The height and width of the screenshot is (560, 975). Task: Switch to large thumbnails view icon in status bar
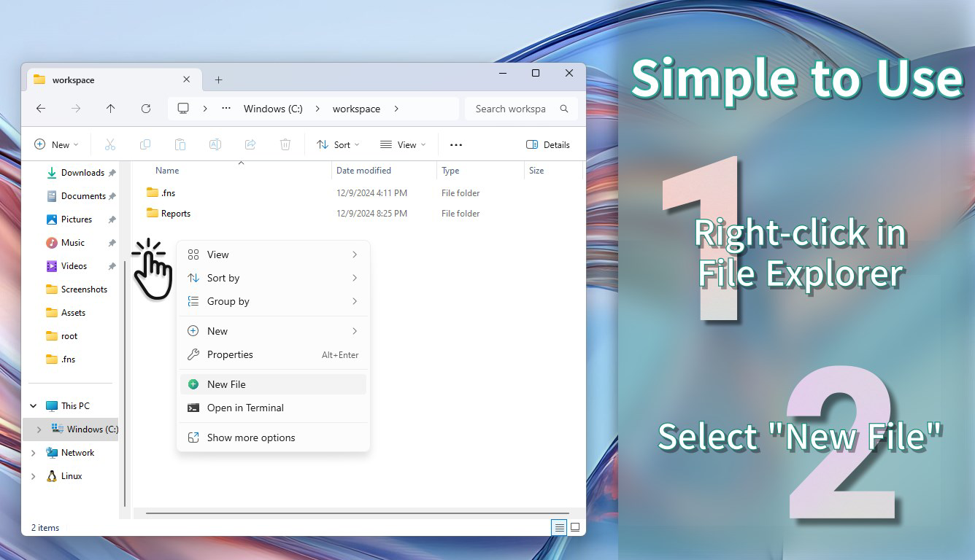[575, 527]
